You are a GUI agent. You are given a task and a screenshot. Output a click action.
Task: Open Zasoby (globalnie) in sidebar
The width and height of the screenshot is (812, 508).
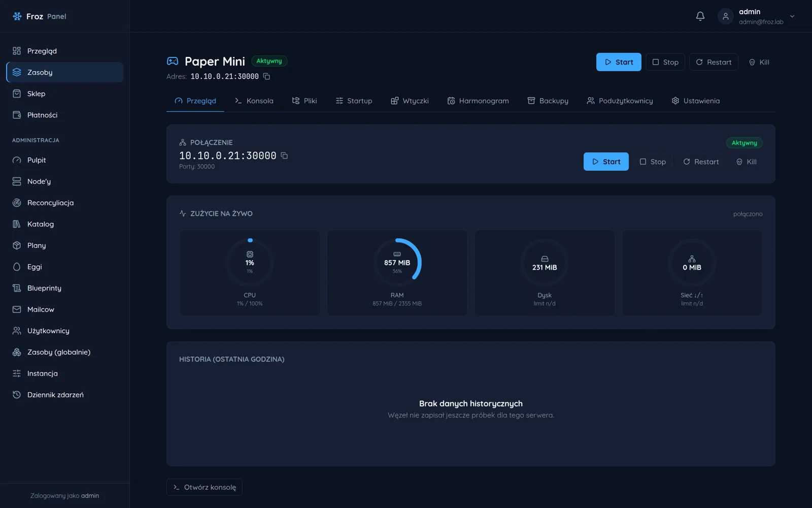tap(65, 352)
